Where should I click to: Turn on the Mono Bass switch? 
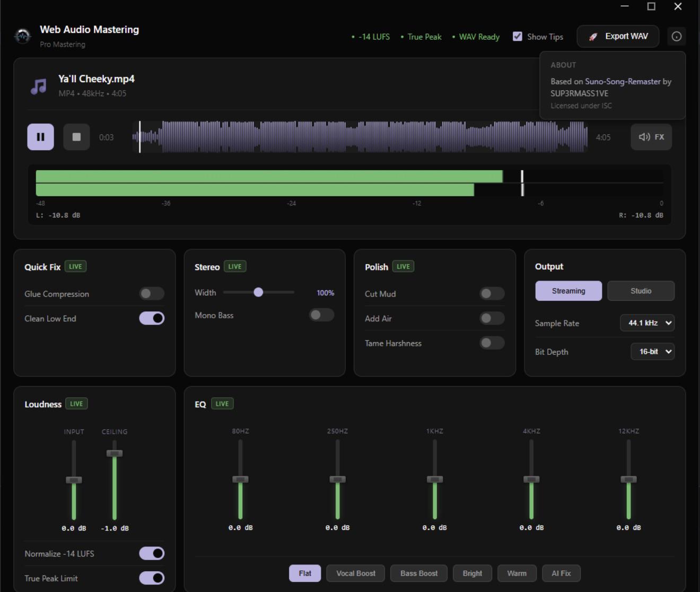(x=321, y=315)
